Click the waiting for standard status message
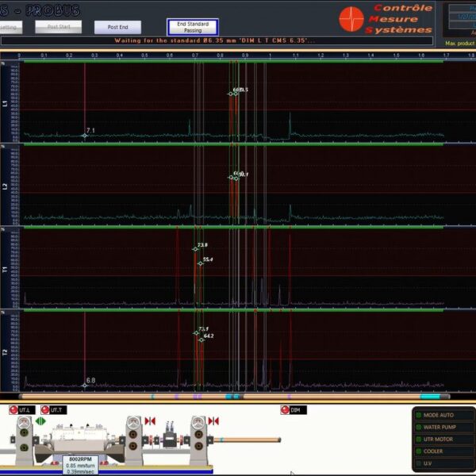476x476 pixels. (215, 40)
